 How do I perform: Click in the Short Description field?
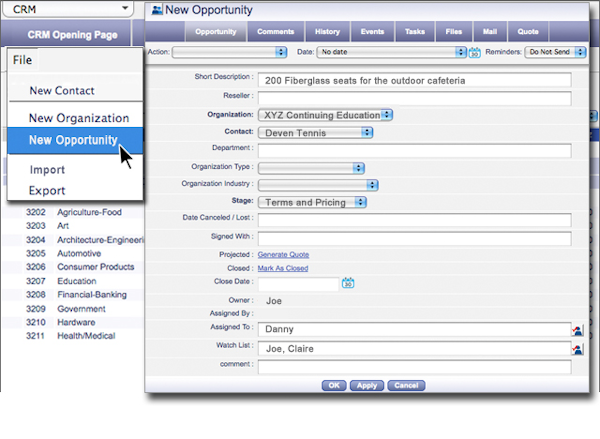pos(413,79)
